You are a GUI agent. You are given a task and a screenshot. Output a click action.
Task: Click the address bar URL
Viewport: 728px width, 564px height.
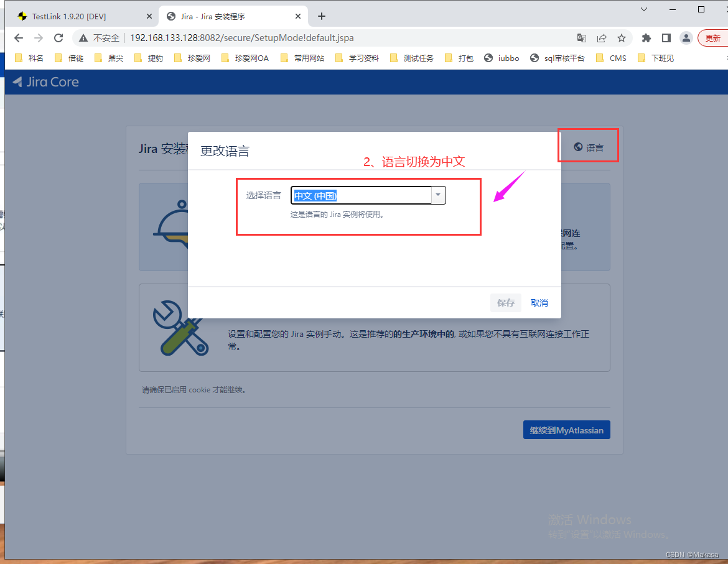241,38
